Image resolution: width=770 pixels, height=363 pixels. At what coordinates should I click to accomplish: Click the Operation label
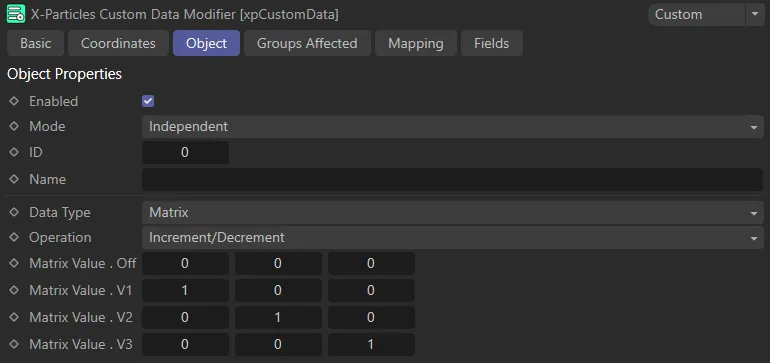60,237
